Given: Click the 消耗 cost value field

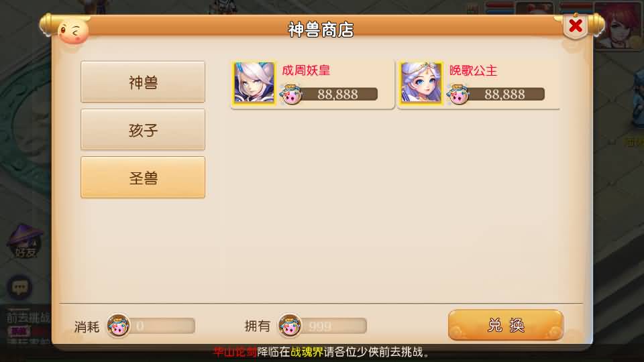Looking at the screenshot, I should tap(162, 326).
